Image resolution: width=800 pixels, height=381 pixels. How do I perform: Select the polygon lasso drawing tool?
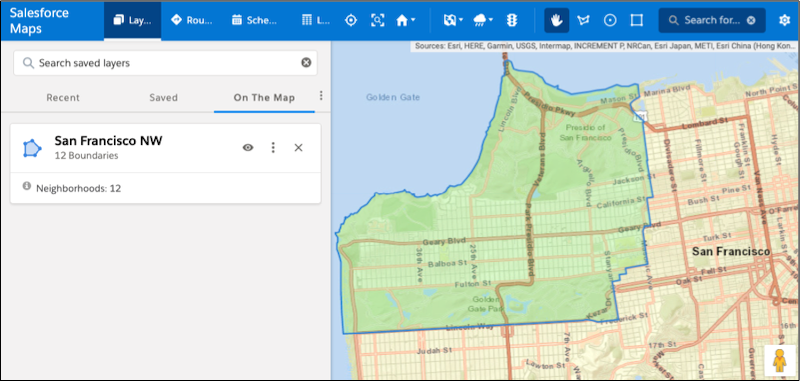(583, 20)
